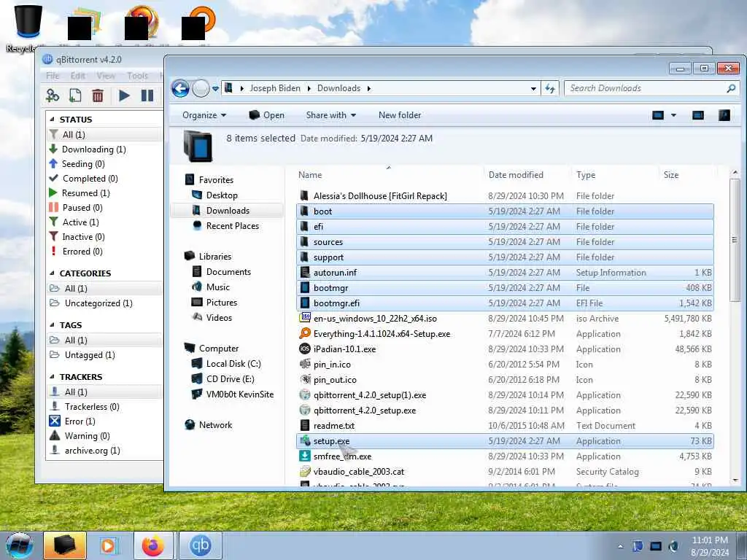Select Trackerless (0) tracker filter
The image size is (747, 560).
[x=92, y=407]
